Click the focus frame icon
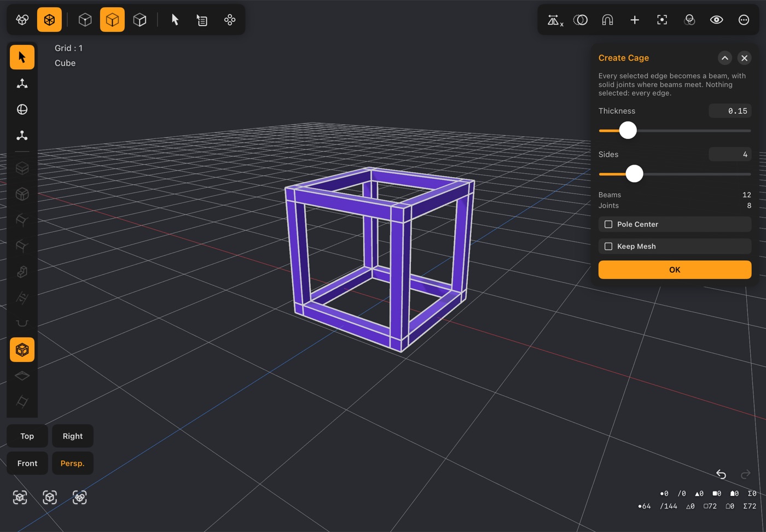 point(662,20)
